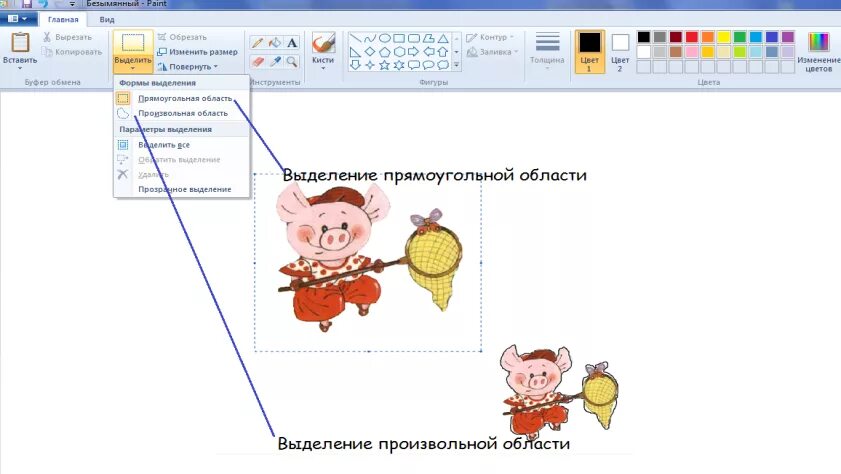Expand the Выделить dropdown arrow
This screenshot has width=841, height=474.
click(133, 69)
